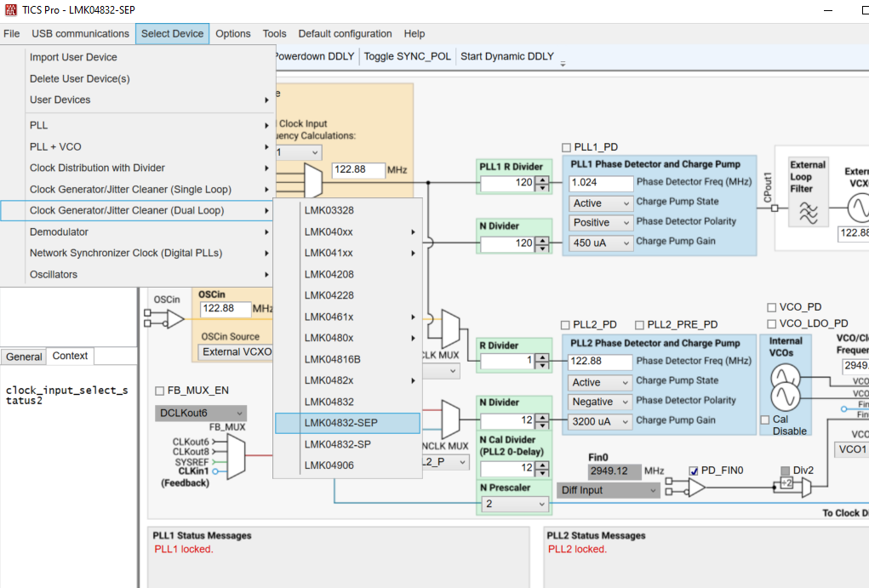Enable the PLL1_PD checkbox

tap(567, 147)
